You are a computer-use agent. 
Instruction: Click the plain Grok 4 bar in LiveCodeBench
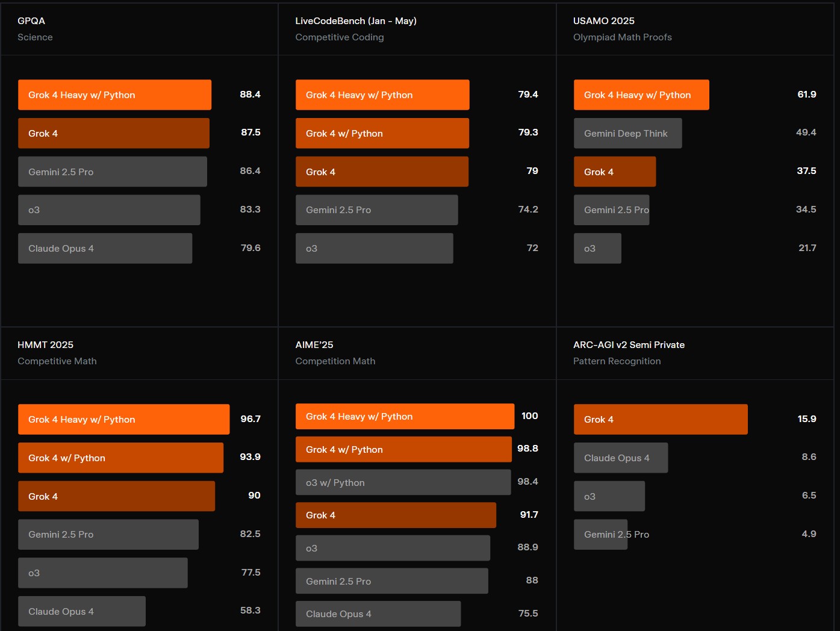pyautogui.click(x=382, y=172)
